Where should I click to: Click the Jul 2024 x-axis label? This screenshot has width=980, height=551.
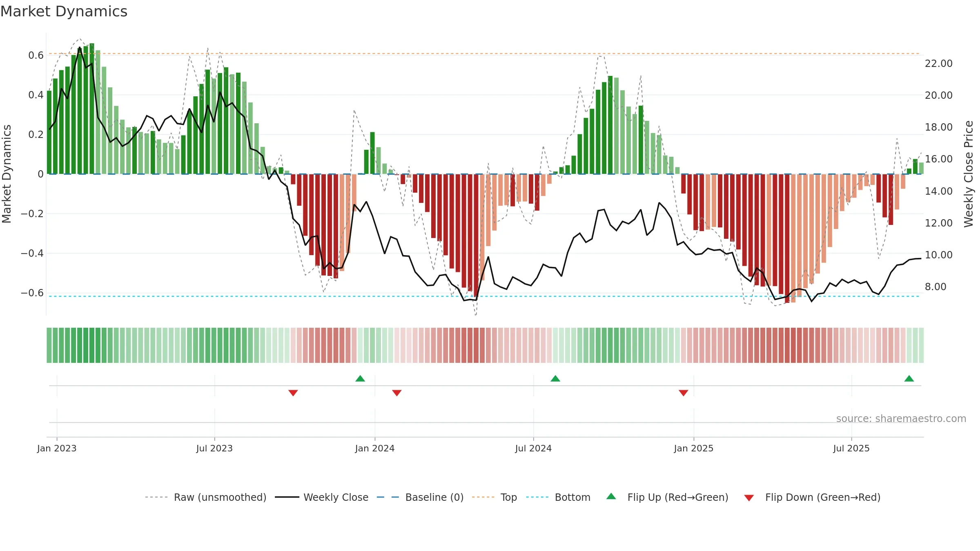(533, 448)
